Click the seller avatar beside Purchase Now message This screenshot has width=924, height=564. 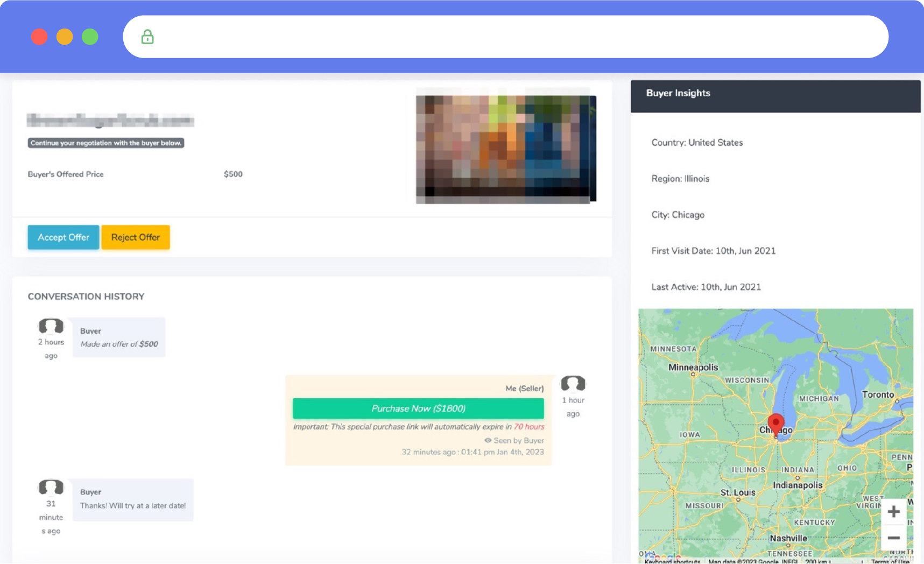[573, 384]
